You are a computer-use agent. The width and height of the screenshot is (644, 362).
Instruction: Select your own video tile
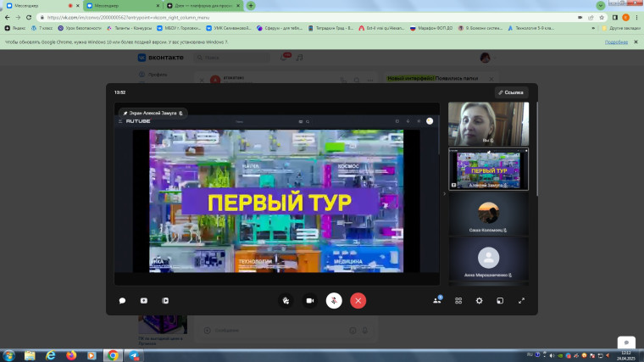488,124
